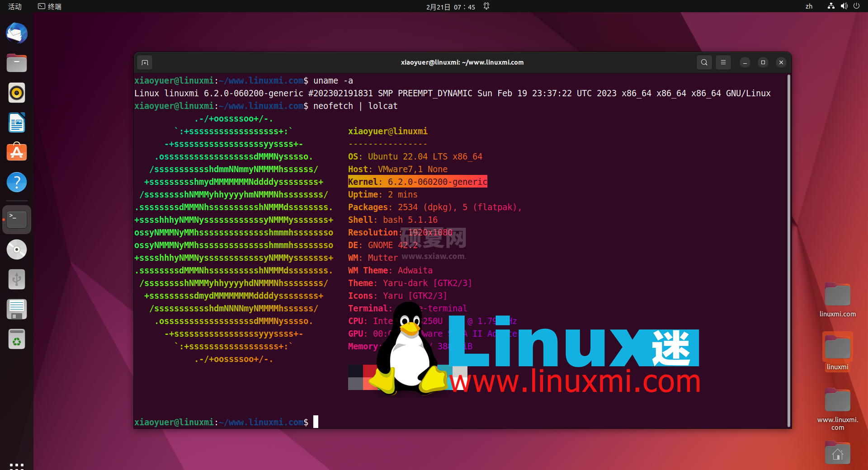Image resolution: width=868 pixels, height=470 pixels.
Task: Click the 'uname -a' command text
Action: tap(333, 80)
